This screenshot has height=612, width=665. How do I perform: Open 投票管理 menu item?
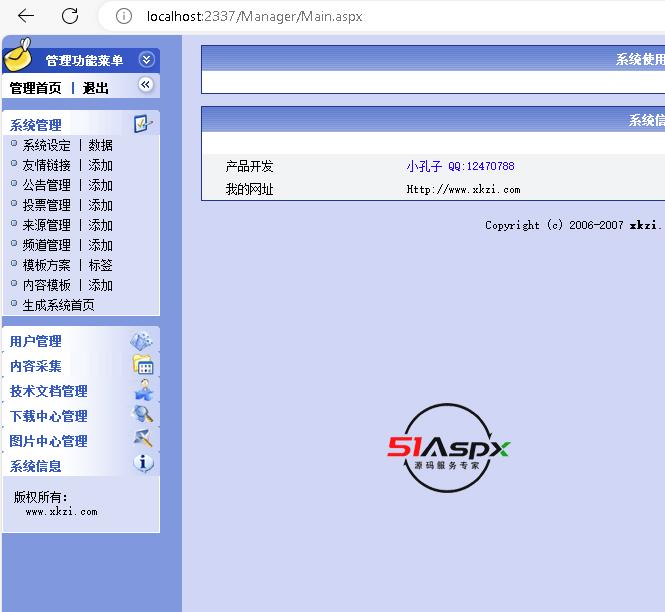(47, 205)
